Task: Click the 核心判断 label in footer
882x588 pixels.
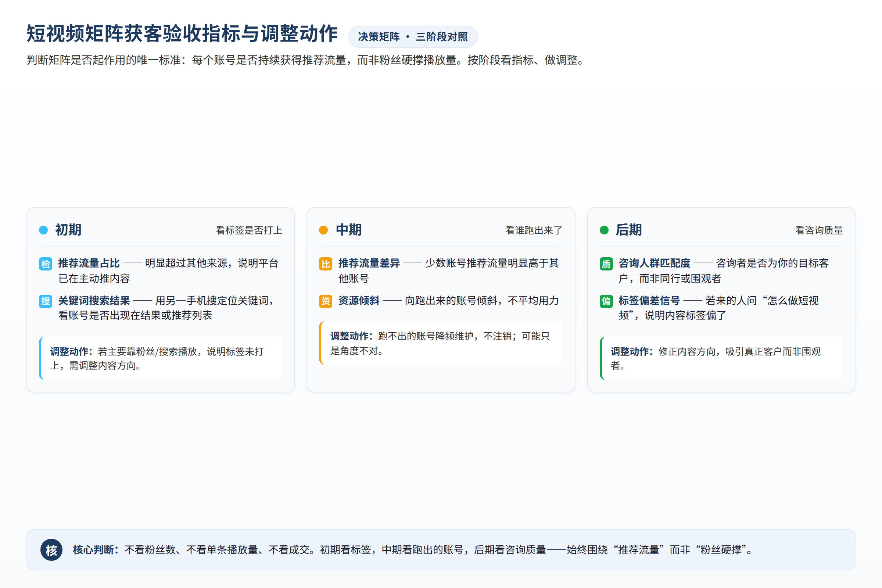Action: tap(96, 550)
